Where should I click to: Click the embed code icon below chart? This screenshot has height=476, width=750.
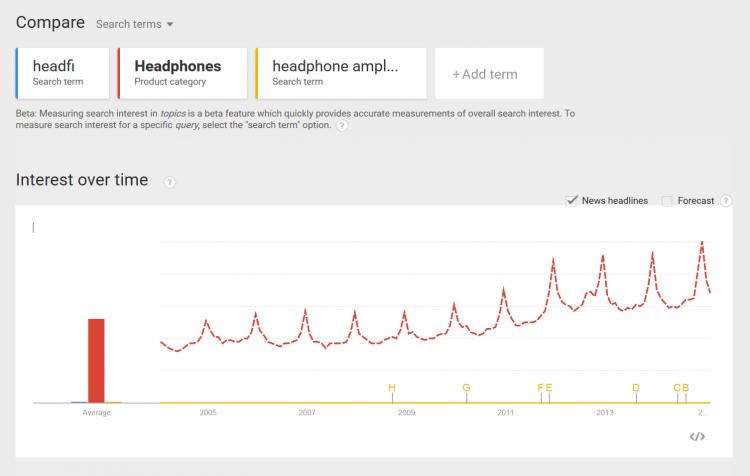[697, 436]
